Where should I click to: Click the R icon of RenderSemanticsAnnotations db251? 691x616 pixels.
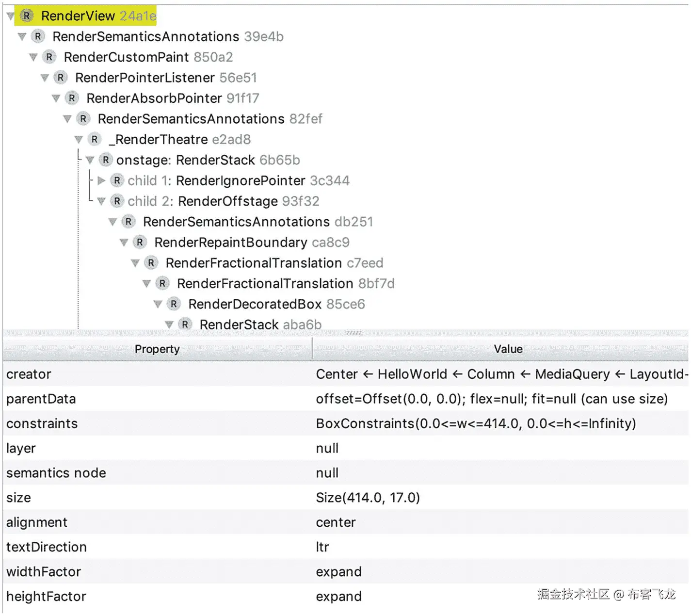click(x=129, y=222)
